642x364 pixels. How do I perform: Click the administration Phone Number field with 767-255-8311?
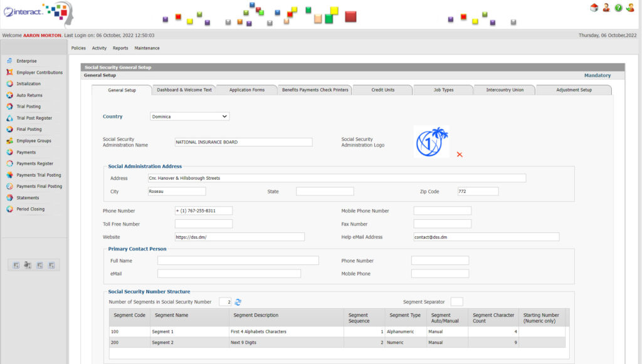pyautogui.click(x=204, y=211)
